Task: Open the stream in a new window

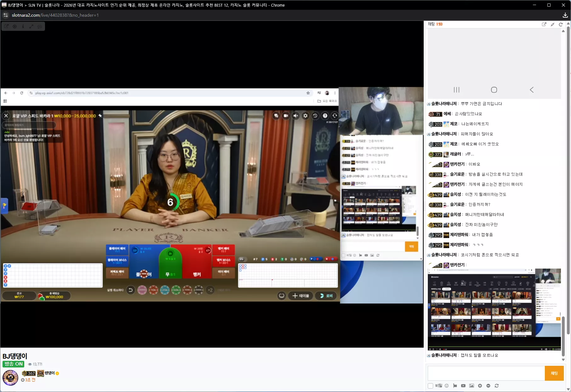Action: coord(6,26)
